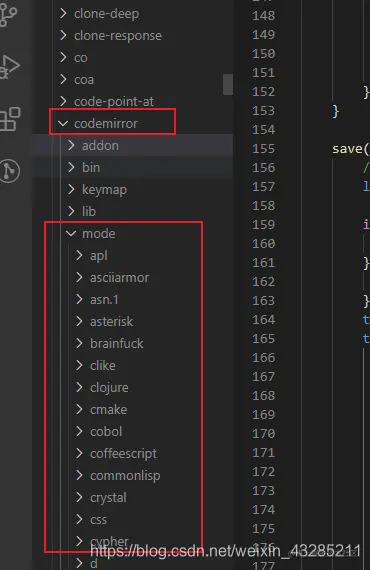This screenshot has width=370, height=570.
Task: Expand the keymap folder chevron
Action: [x=71, y=189]
